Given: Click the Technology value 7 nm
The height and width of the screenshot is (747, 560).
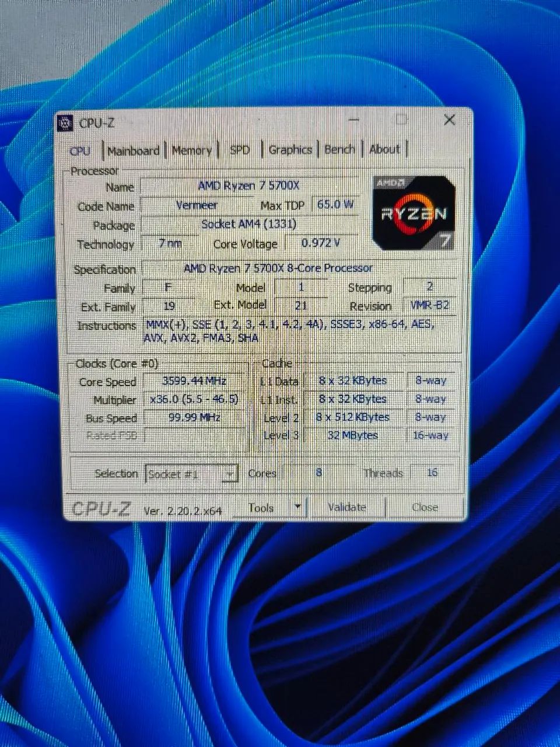Looking at the screenshot, I should click(x=170, y=243).
